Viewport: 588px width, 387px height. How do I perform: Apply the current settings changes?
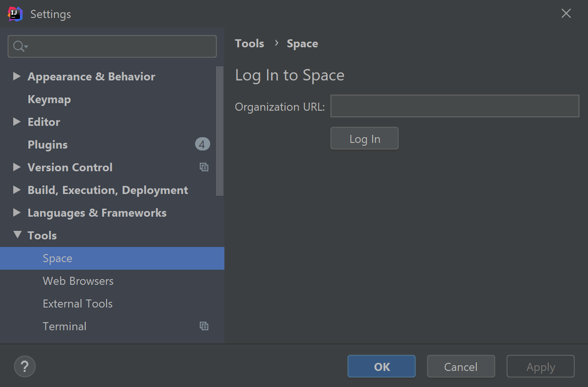(540, 366)
